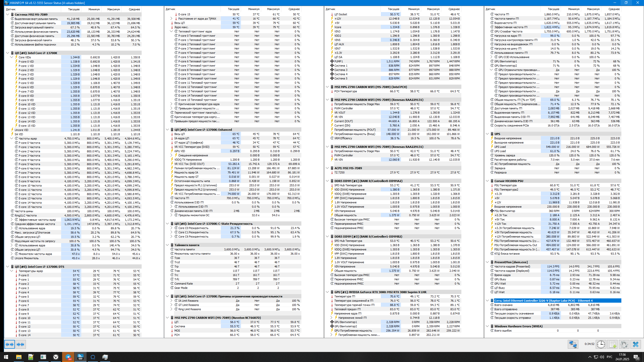Reset min/max values with clock icon
Viewport: 644px width, 362px height.
pos(601,344)
